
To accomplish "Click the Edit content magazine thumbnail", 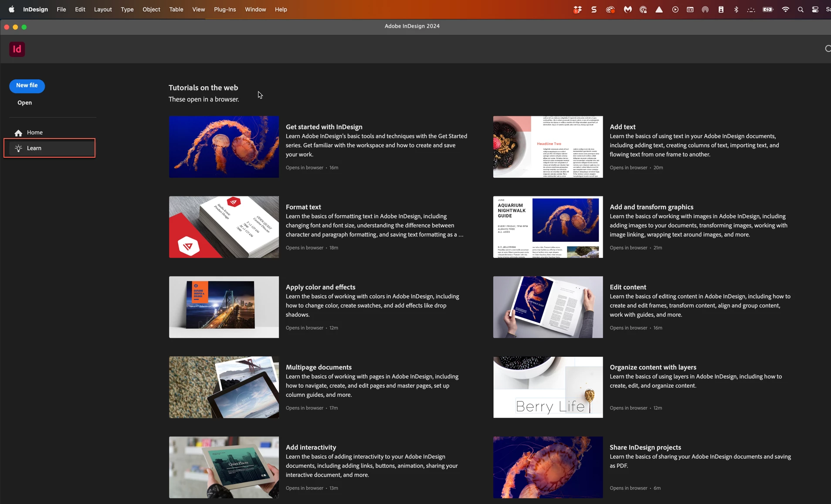I will pos(548,307).
